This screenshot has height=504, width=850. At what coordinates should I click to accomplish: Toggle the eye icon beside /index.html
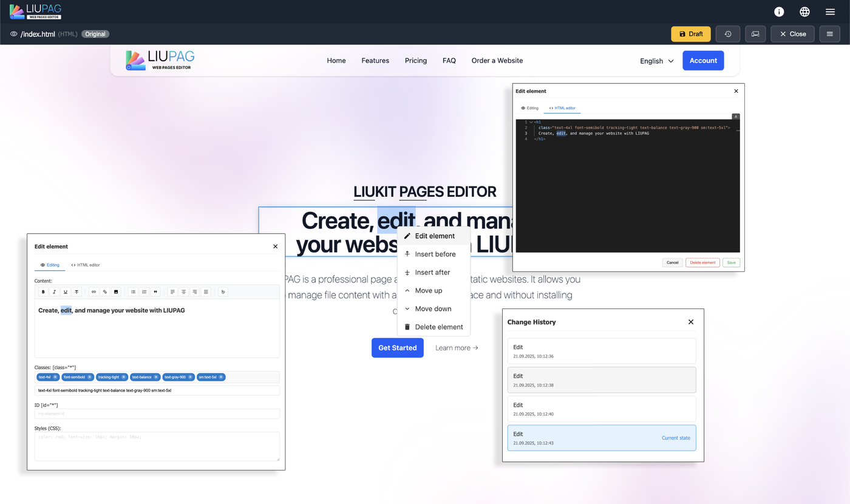pos(13,34)
